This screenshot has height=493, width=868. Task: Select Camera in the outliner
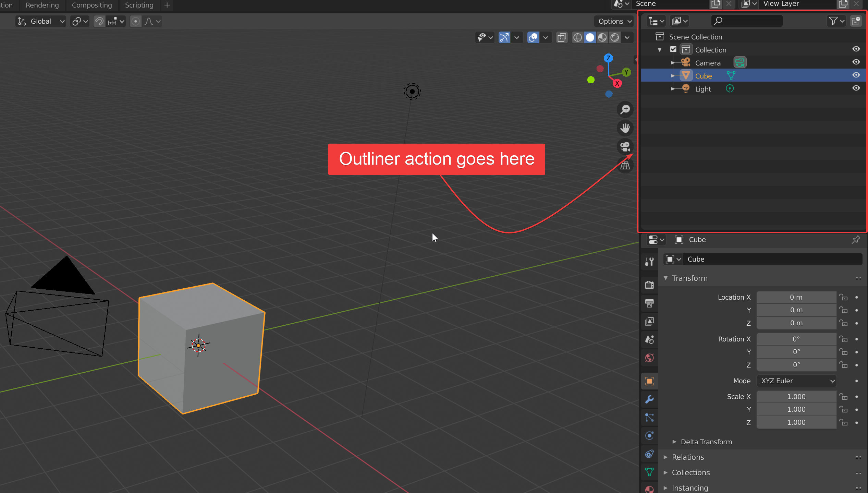(708, 63)
